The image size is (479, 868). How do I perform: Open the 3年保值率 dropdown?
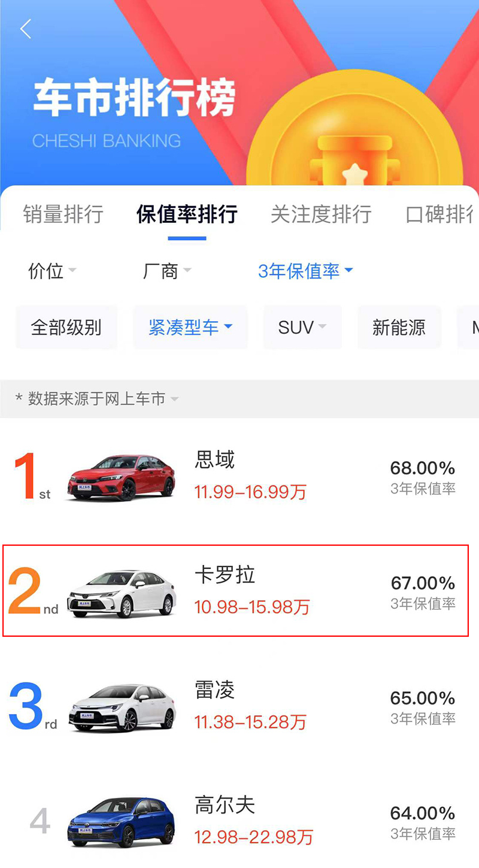pos(305,271)
